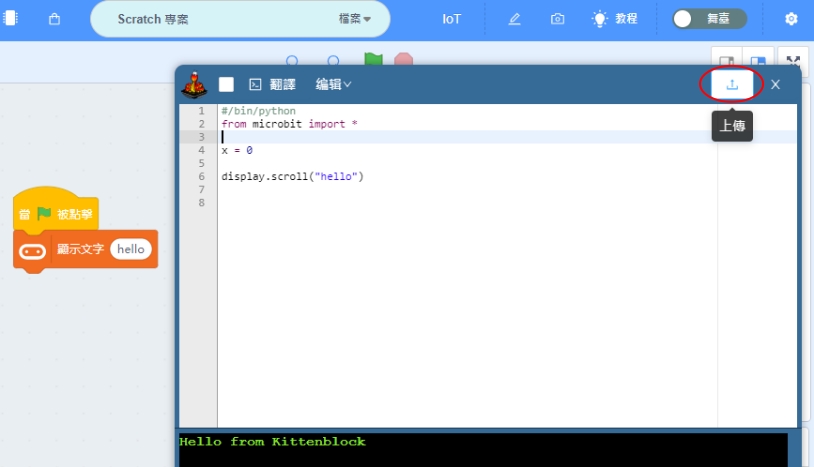
Task: Click the 翻譯 translate button
Action: pos(274,85)
